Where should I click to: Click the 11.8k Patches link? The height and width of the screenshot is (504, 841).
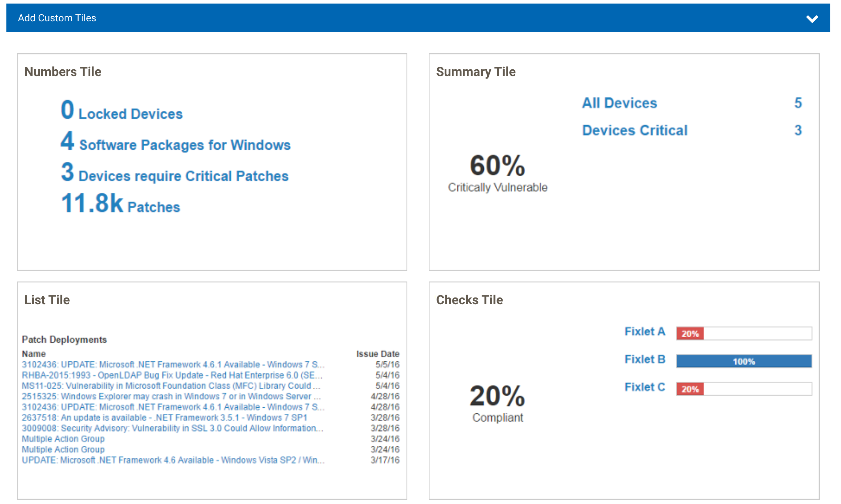(x=154, y=207)
